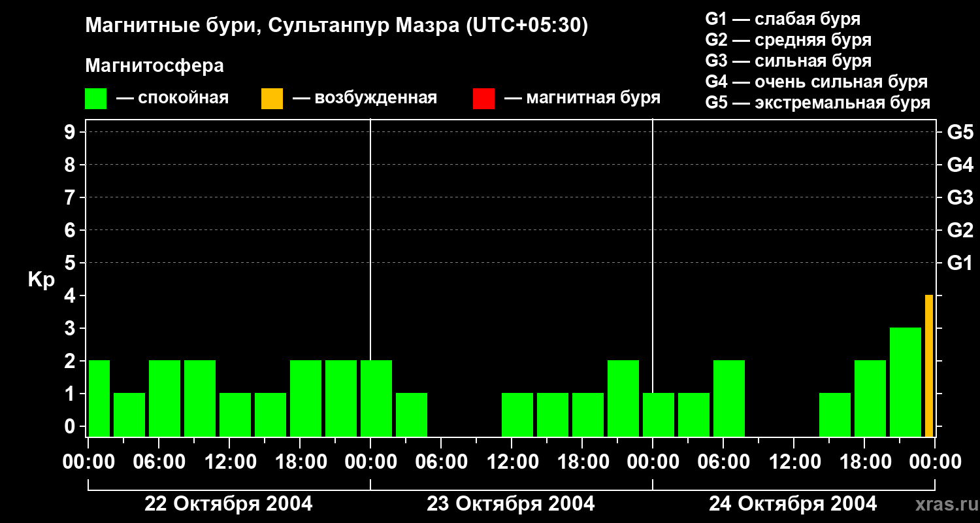Select the "G1 — слабая буря" legend line
980x523 pixels.
coord(783,19)
